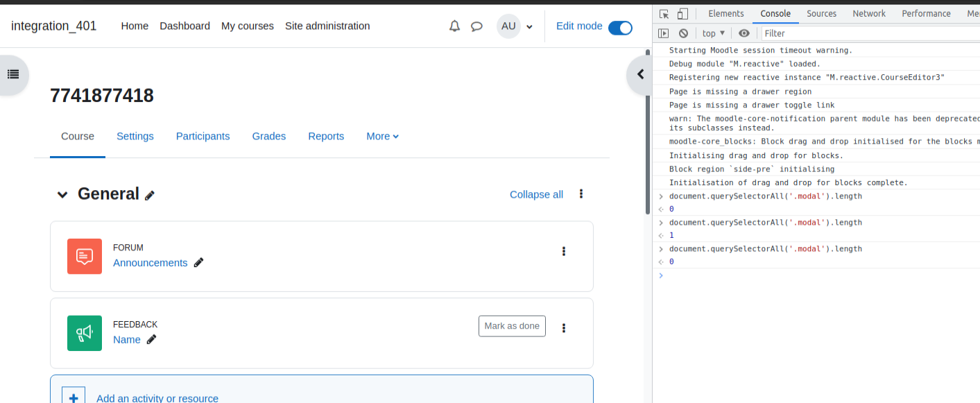The width and height of the screenshot is (980, 403).
Task: Open Announcements activity actions menu
Action: [564, 251]
